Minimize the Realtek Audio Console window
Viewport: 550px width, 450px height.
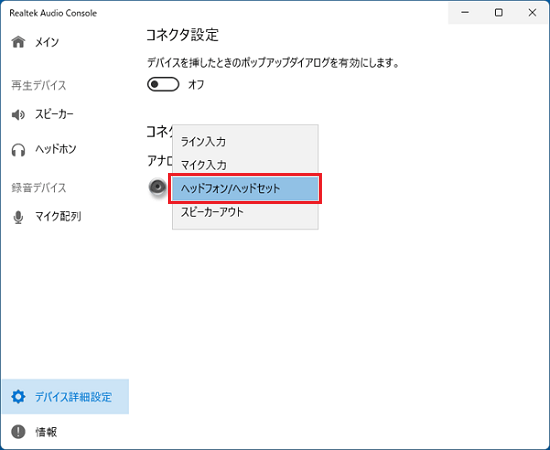465,13
